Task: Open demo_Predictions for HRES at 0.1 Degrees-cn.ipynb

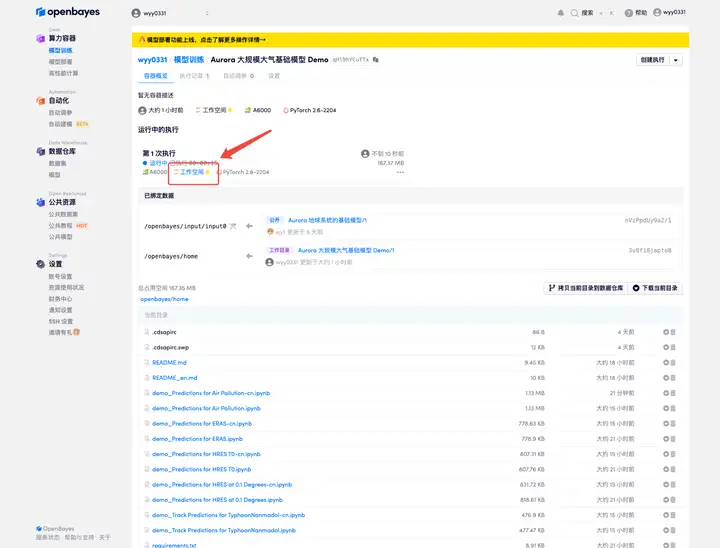Action: pos(222,485)
